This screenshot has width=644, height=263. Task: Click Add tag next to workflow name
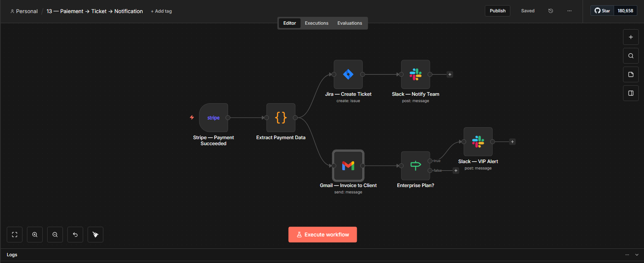[x=161, y=11]
